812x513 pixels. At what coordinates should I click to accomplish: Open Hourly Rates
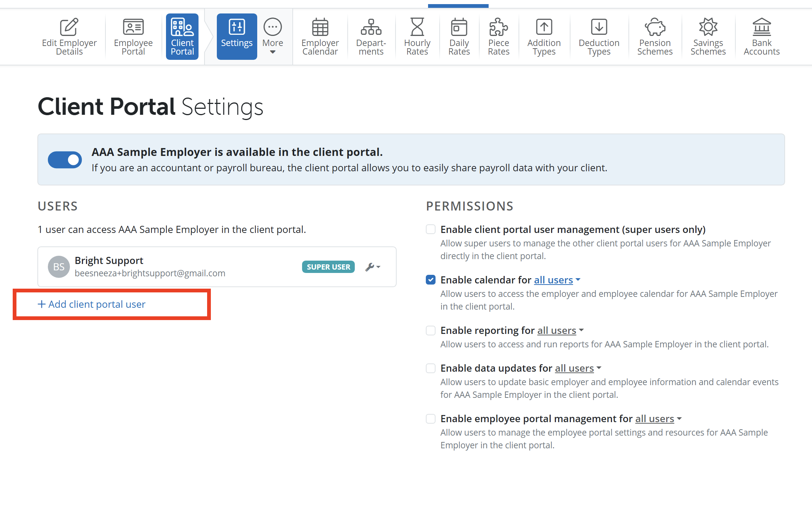[x=417, y=37]
